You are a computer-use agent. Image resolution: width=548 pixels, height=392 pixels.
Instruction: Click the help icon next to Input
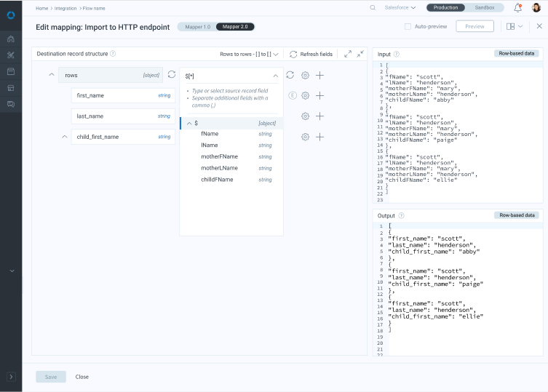397,54
